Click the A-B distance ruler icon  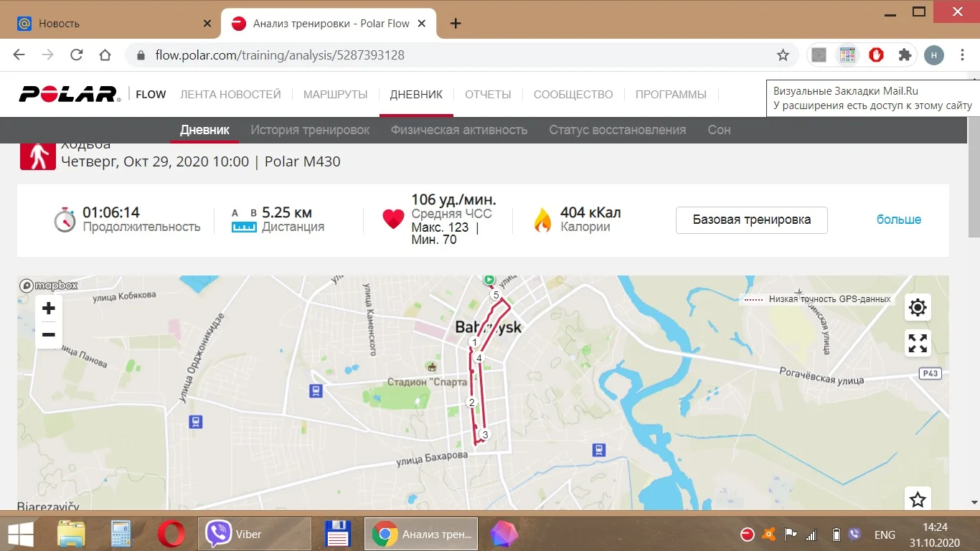[244, 220]
